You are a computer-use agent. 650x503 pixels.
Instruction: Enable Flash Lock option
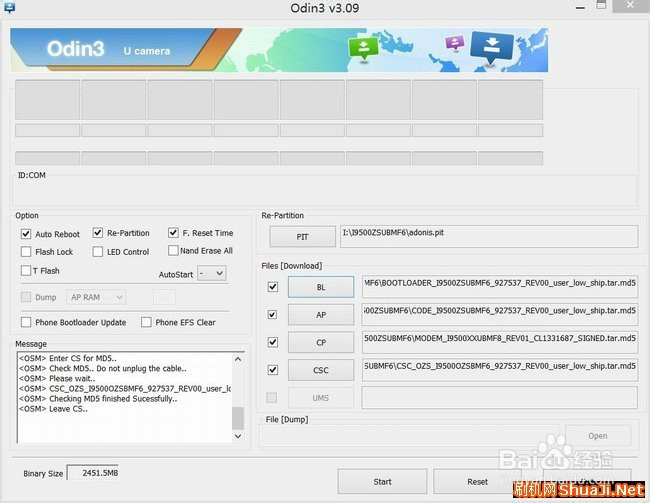[26, 252]
